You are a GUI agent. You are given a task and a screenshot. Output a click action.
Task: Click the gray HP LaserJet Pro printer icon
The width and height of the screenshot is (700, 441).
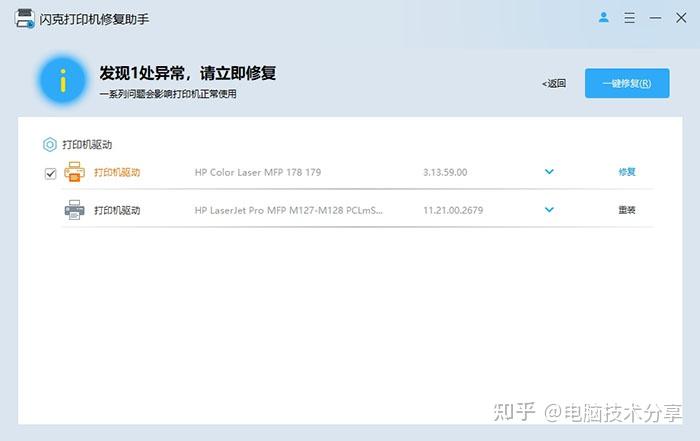pyautogui.click(x=75, y=210)
